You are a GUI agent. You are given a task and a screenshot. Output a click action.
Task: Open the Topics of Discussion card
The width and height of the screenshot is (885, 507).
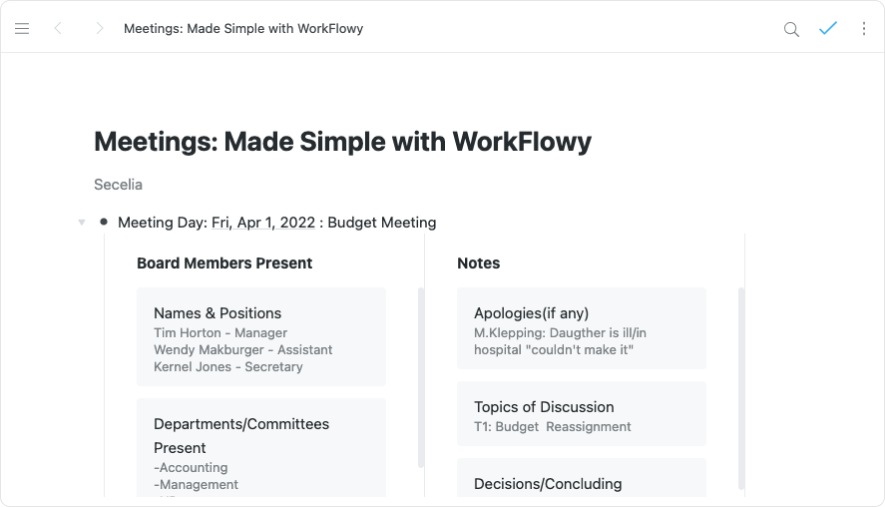pos(581,414)
